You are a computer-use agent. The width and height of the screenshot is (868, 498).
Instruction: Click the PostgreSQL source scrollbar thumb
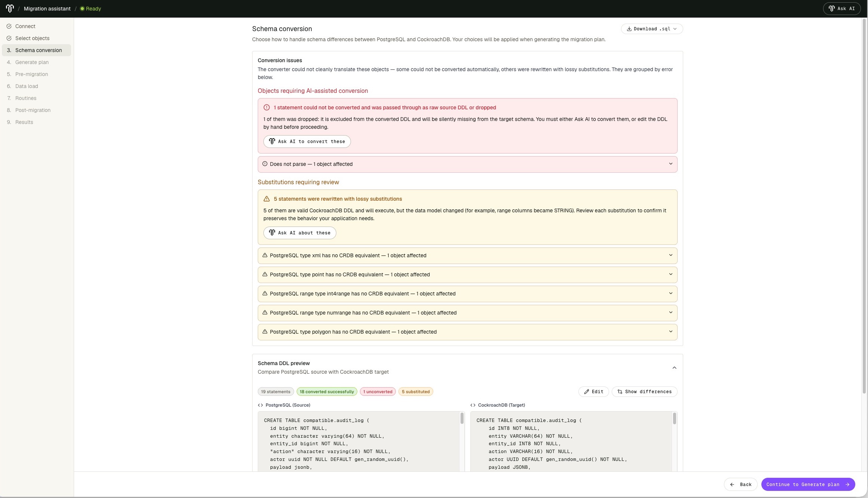coord(462,418)
